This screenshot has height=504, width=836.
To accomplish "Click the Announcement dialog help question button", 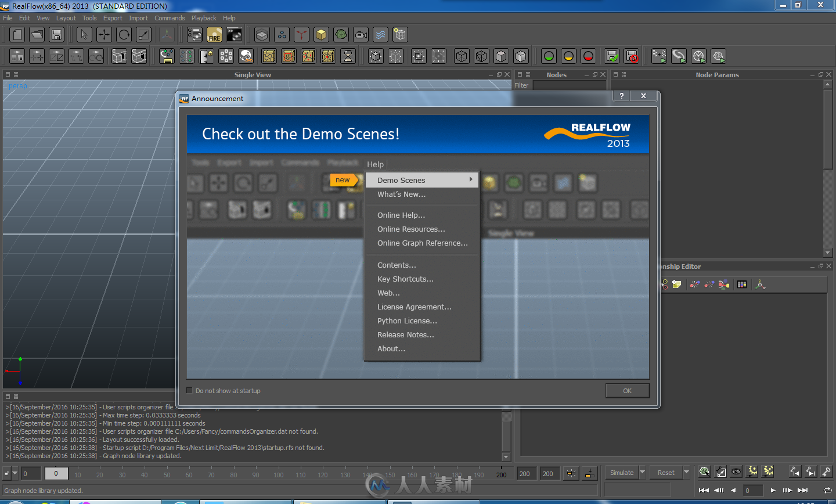I will [x=622, y=96].
